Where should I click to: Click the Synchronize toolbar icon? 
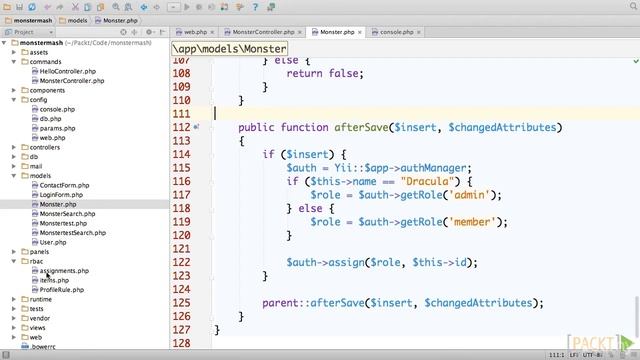pyautogui.click(x=32, y=7)
